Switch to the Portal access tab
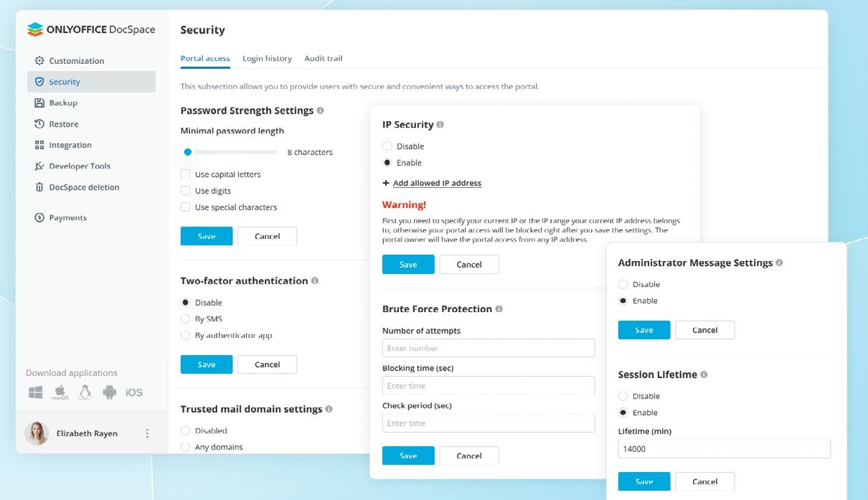 (x=205, y=58)
